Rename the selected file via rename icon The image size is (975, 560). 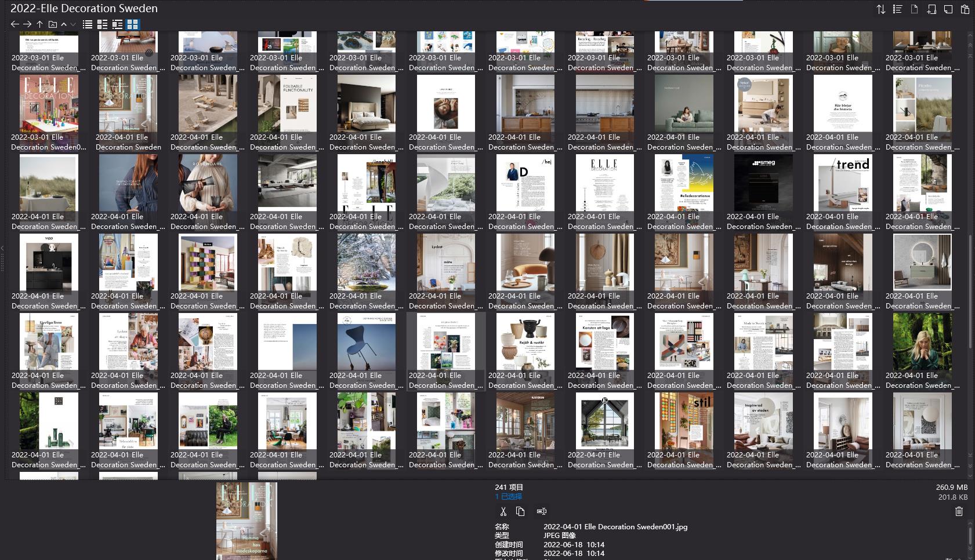tap(542, 511)
